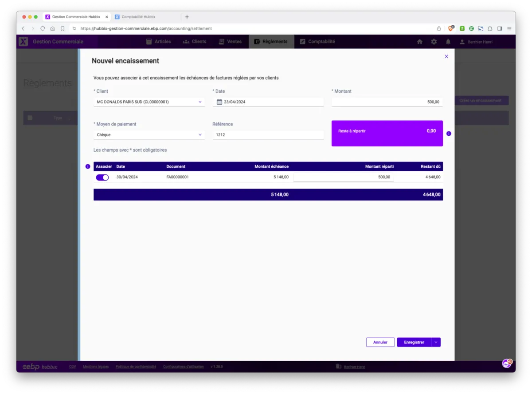Click the green K extension icon

(x=471, y=28)
